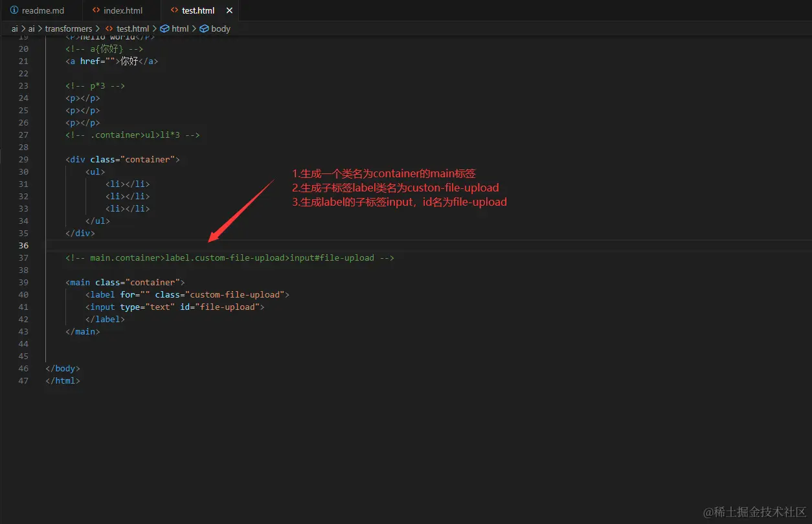Click the HTML file icon on the index.html tab
Screen dimensions: 812x524
click(96, 10)
